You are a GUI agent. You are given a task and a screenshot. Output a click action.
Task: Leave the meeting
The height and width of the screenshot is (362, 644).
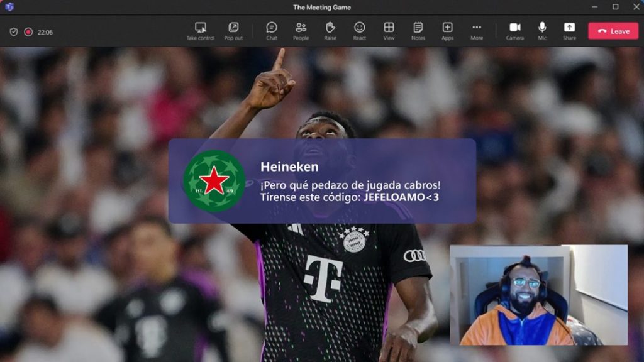coord(613,31)
